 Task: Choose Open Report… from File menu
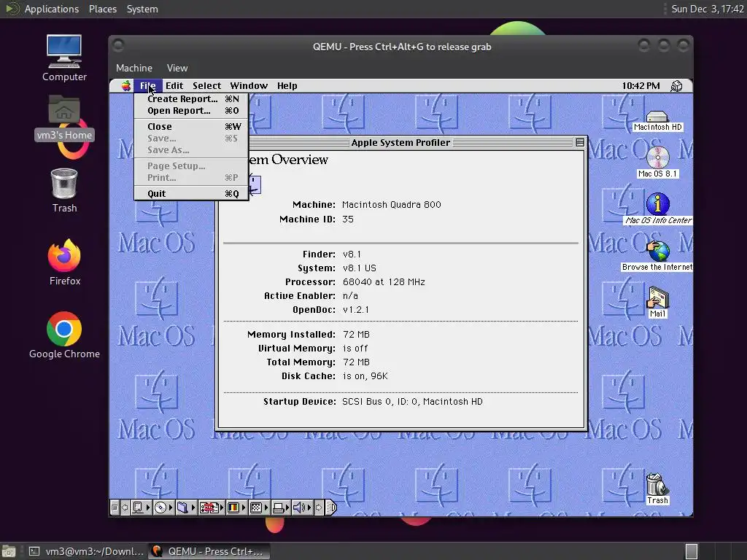pos(192,111)
